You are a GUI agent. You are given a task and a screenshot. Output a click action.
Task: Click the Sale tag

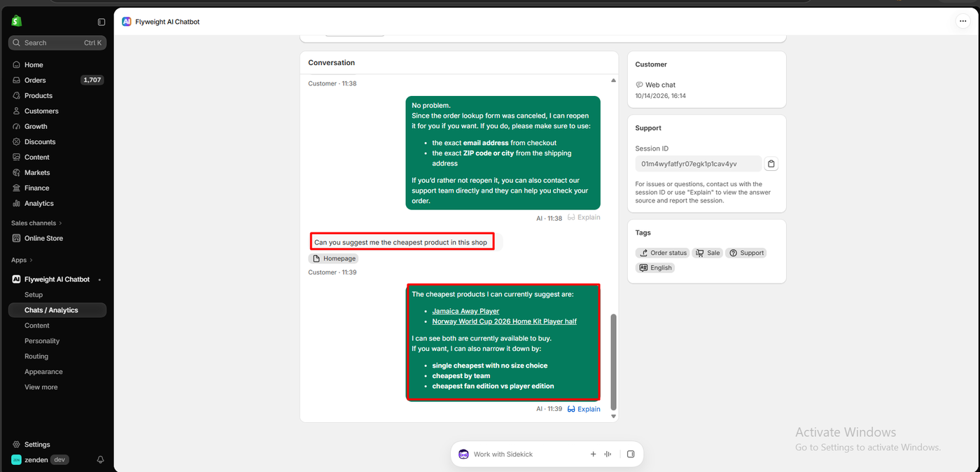pos(708,253)
